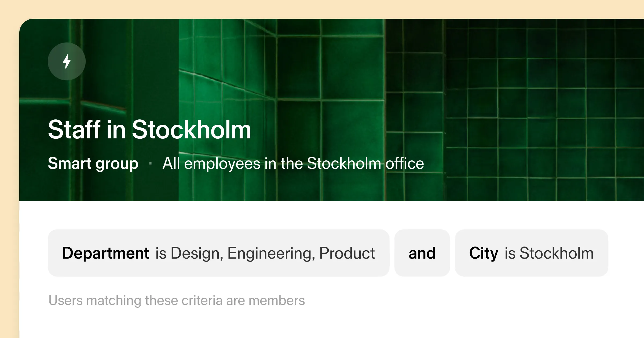Click the Smart group type label
Image resolution: width=644 pixels, height=338 pixels.
click(93, 163)
